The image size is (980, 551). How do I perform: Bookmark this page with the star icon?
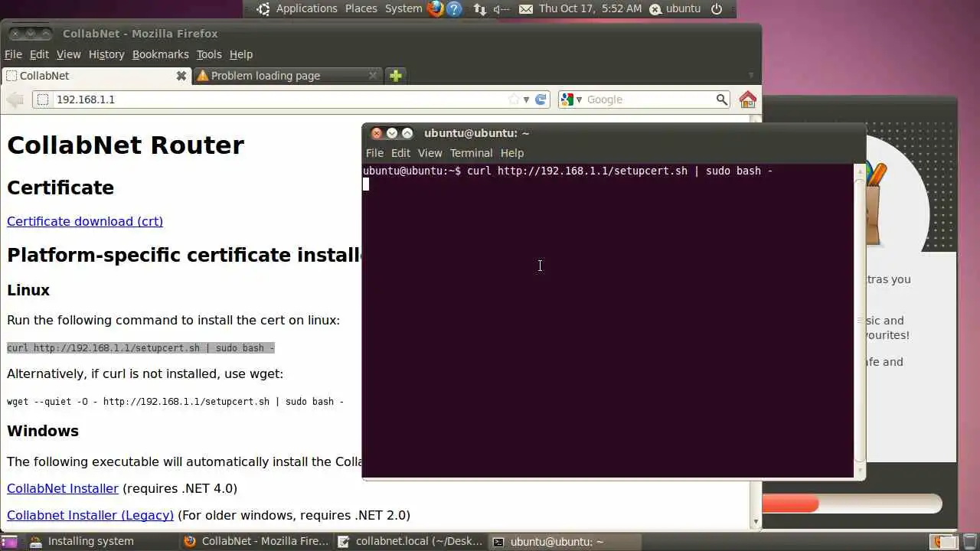[514, 99]
